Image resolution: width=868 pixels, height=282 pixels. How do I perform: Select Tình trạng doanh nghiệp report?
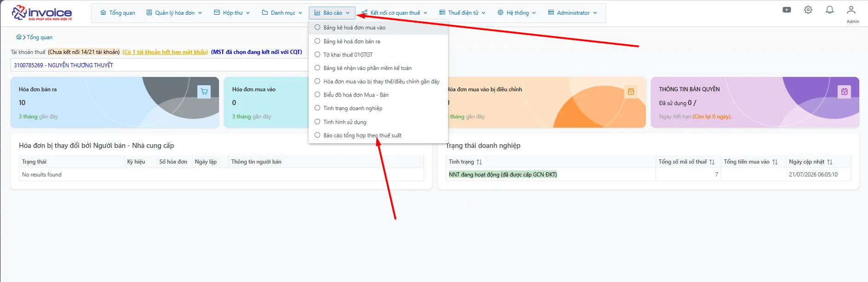[x=378, y=108]
